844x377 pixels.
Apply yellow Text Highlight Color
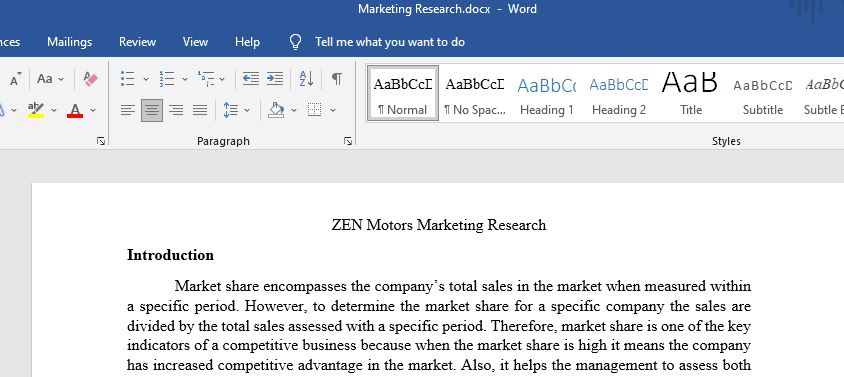tap(36, 110)
